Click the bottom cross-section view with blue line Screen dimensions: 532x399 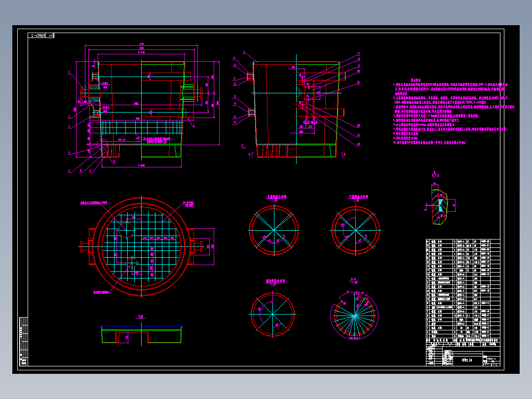pyautogui.click(x=142, y=334)
